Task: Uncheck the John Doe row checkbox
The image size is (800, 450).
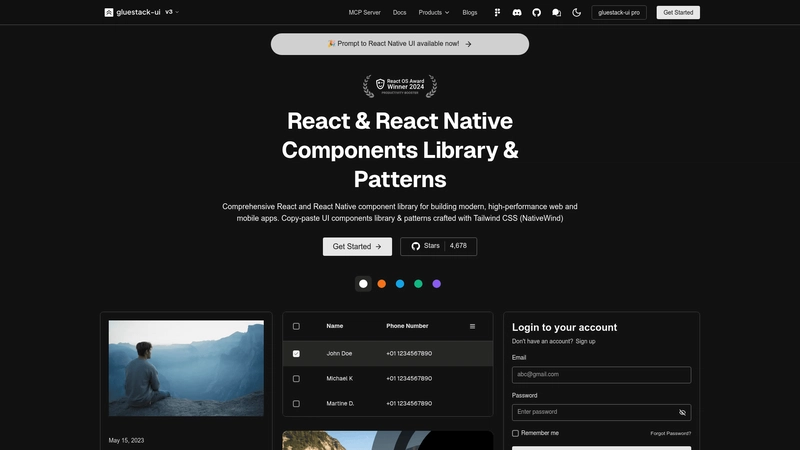Action: [x=296, y=354]
